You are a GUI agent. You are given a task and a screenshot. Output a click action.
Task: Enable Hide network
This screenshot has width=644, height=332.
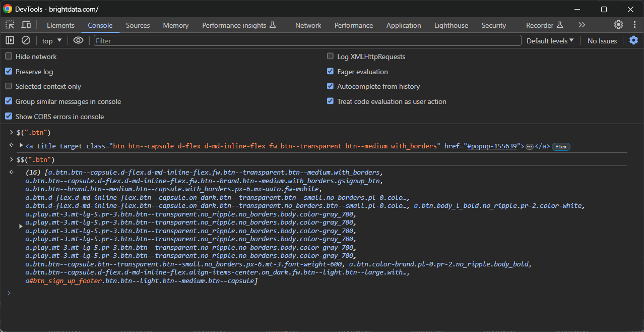tap(8, 56)
